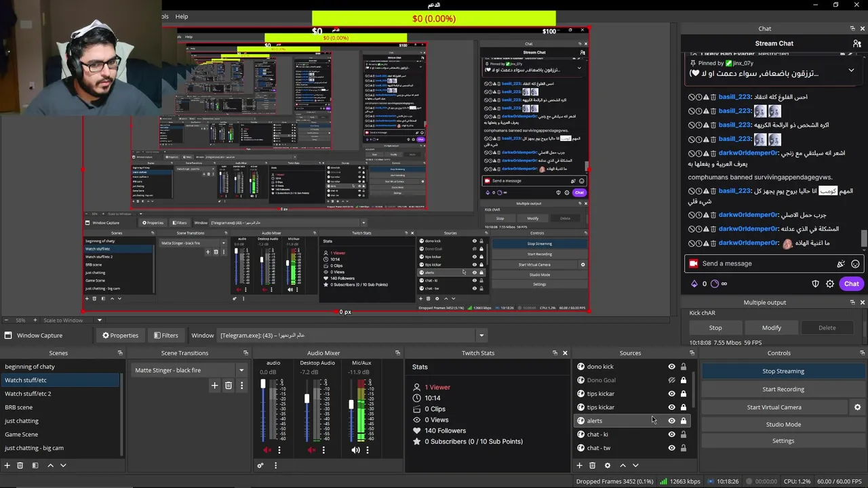Unmute Desktop Audio speaker icon
Screen dimensions: 868x488
point(312,450)
